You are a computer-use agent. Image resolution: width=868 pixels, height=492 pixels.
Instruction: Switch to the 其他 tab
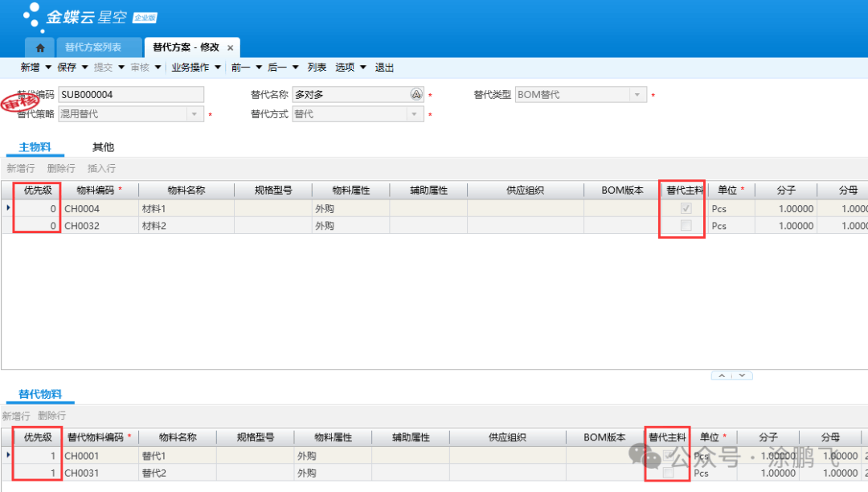click(103, 147)
